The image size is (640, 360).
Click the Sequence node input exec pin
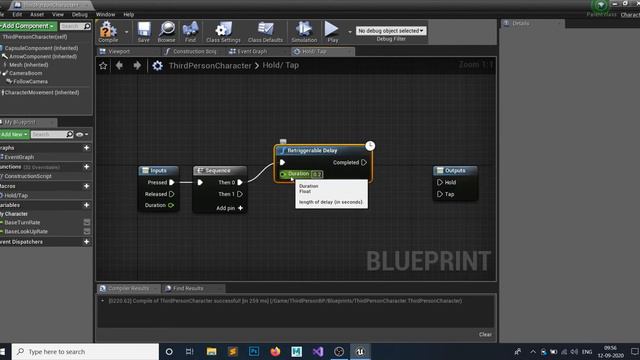pyautogui.click(x=200, y=182)
